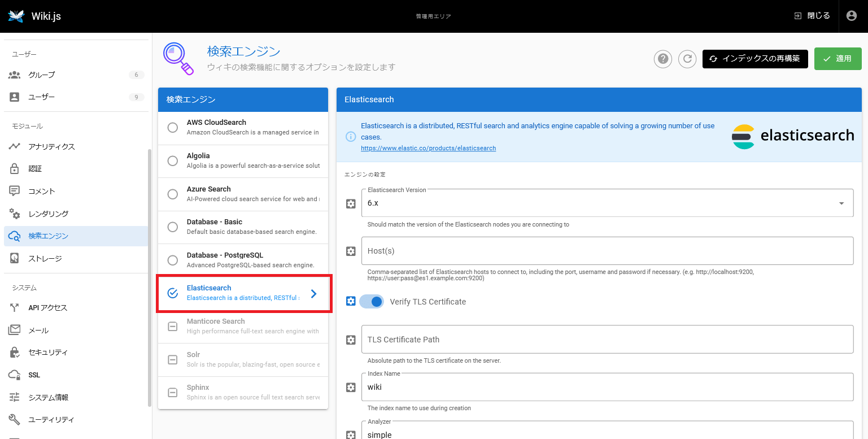Image resolution: width=868 pixels, height=439 pixels.
Task: Open the 検索エンジン sidebar item
Action: click(76, 236)
